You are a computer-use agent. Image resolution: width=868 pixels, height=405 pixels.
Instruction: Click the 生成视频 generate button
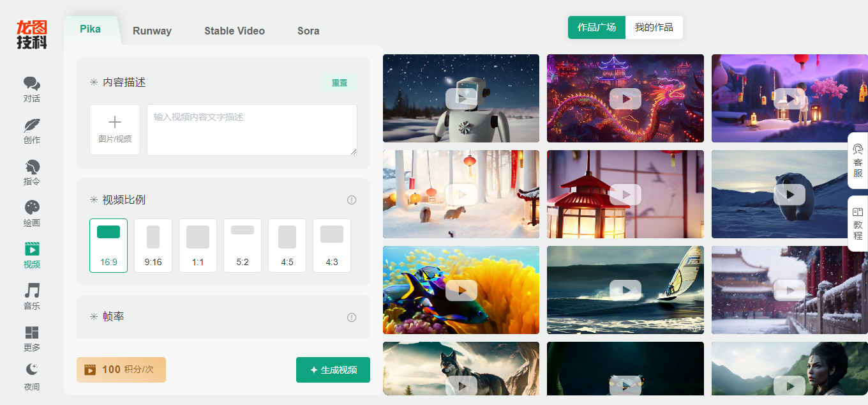pyautogui.click(x=333, y=370)
